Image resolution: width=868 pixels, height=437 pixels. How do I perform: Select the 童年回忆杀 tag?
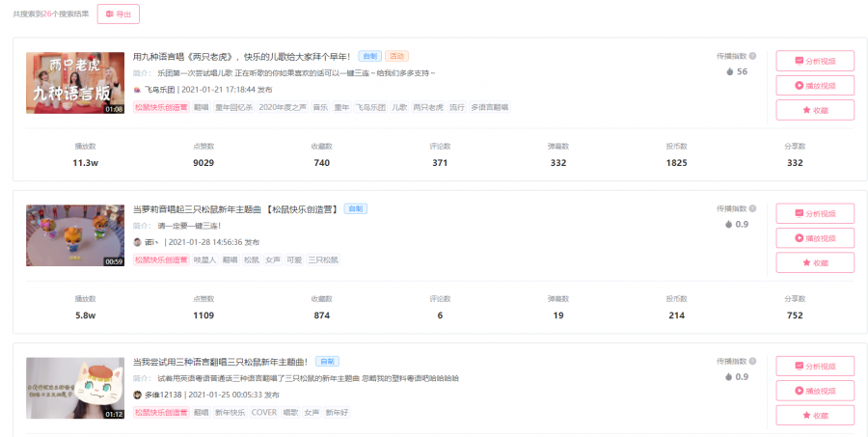pyautogui.click(x=233, y=107)
